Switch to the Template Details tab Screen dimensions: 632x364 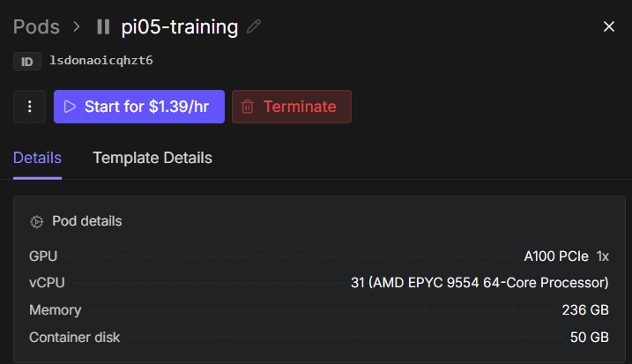152,158
